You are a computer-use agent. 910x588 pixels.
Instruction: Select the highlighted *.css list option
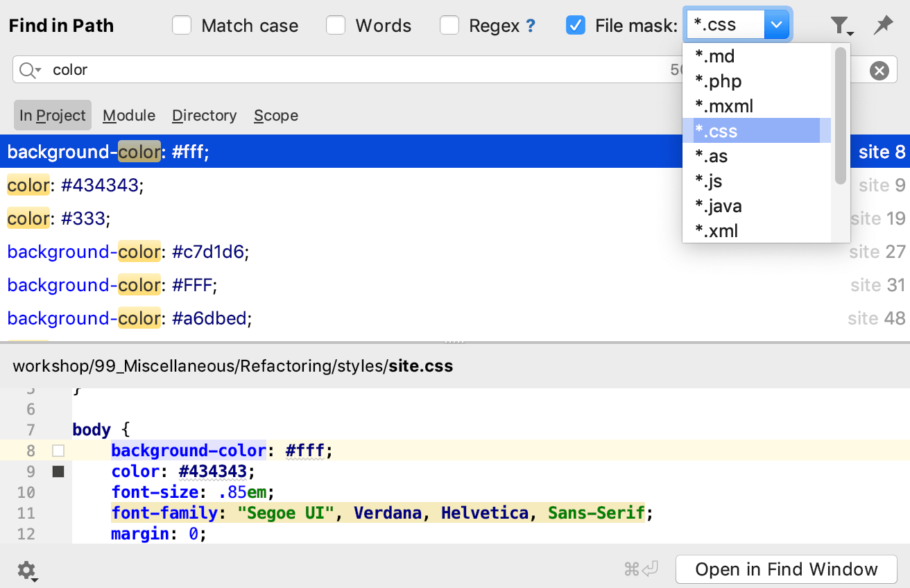[757, 131]
